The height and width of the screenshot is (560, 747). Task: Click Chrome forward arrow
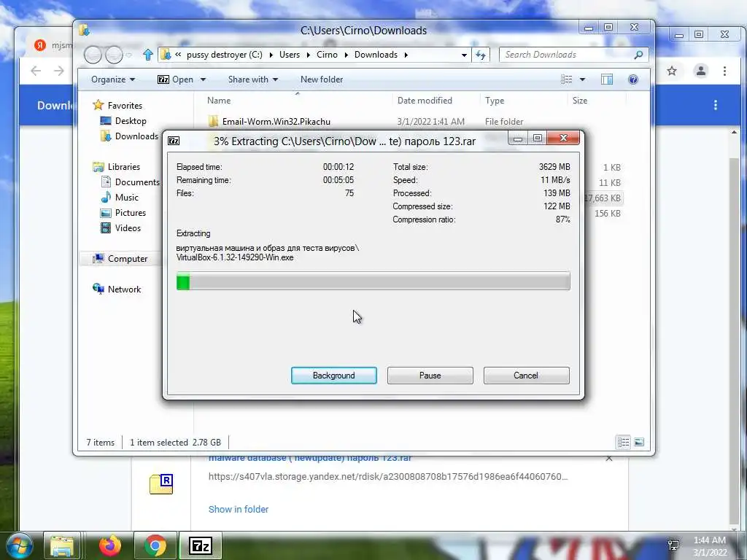(58, 71)
